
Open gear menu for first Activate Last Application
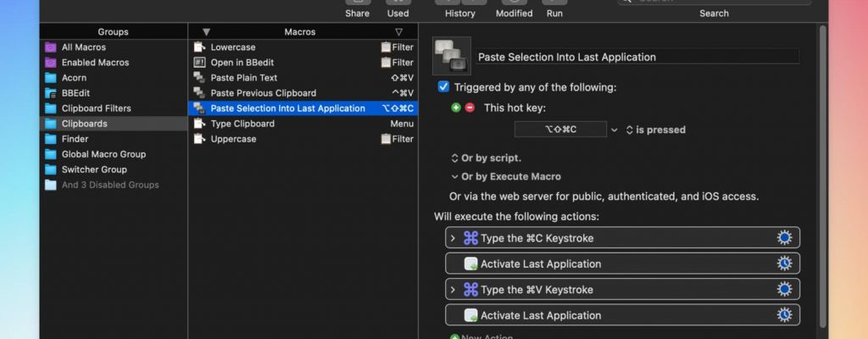(784, 264)
